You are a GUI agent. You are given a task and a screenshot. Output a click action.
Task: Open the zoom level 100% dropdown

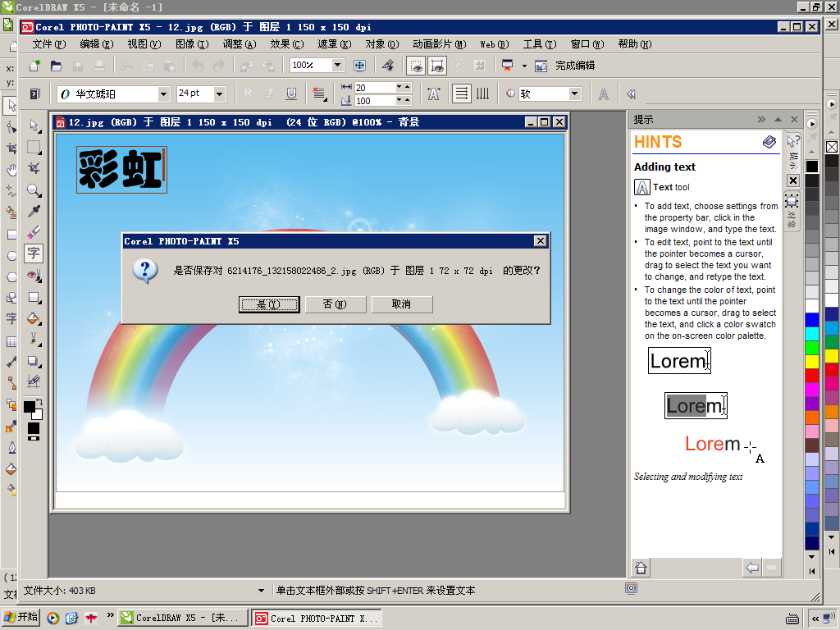click(x=337, y=65)
